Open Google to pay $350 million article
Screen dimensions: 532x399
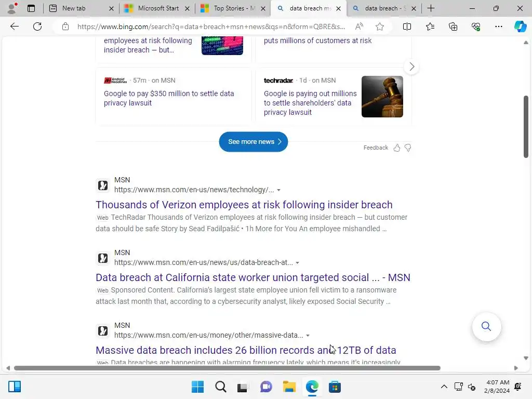(x=169, y=98)
